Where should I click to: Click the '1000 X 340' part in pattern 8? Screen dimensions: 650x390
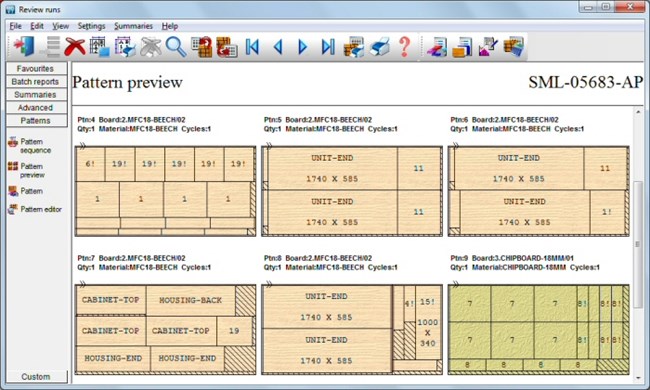428,333
